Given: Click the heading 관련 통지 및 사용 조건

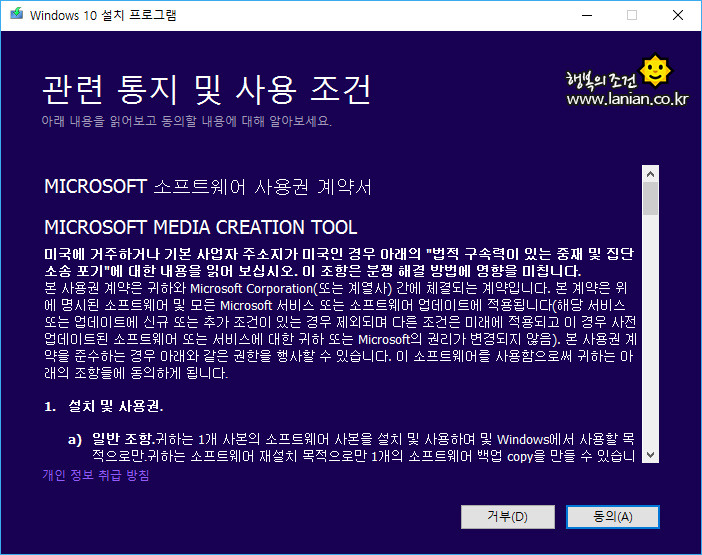Looking at the screenshot, I should [x=207, y=90].
